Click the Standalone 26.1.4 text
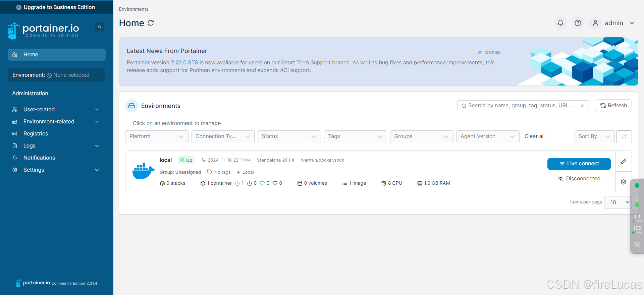Image resolution: width=644 pixels, height=295 pixels. tap(275, 160)
